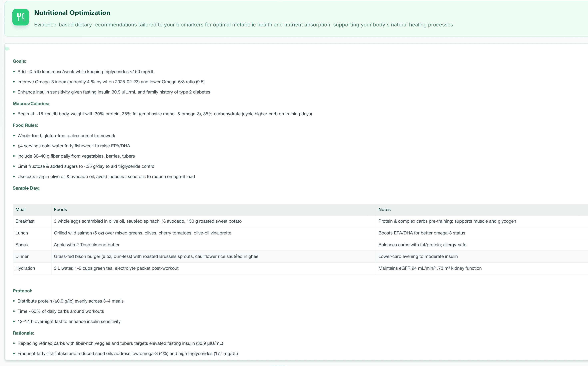Click the Protocol section heading
The height and width of the screenshot is (366, 588).
[x=22, y=291]
